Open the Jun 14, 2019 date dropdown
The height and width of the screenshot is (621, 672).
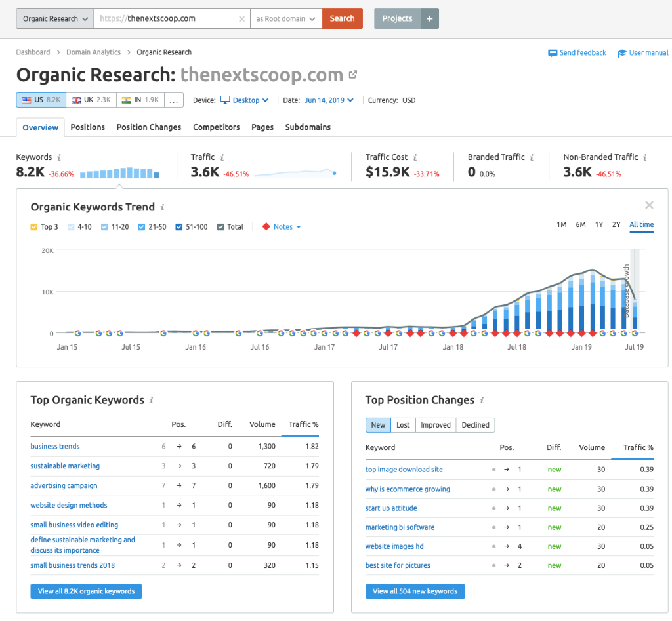pyautogui.click(x=329, y=100)
